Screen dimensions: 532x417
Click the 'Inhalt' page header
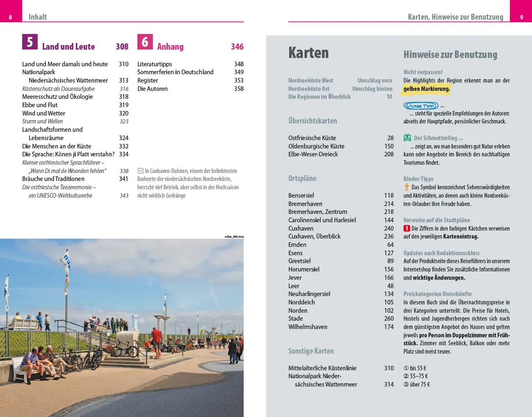tap(37, 17)
